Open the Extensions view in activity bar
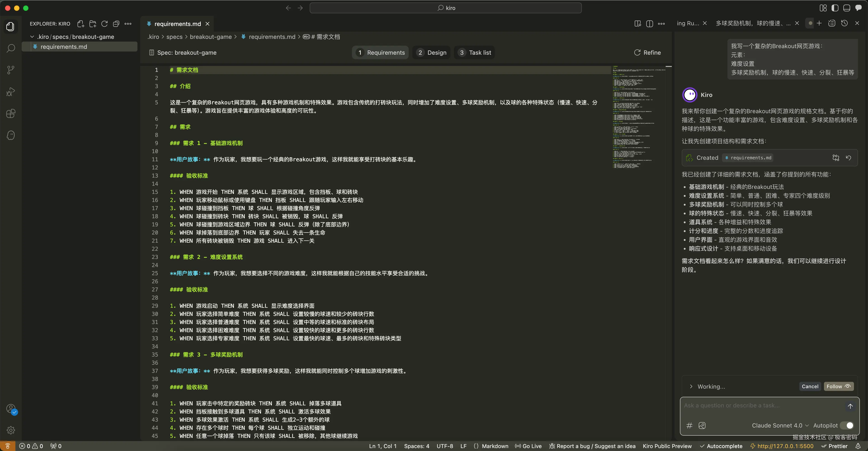This screenshot has height=451, width=868. (x=11, y=113)
